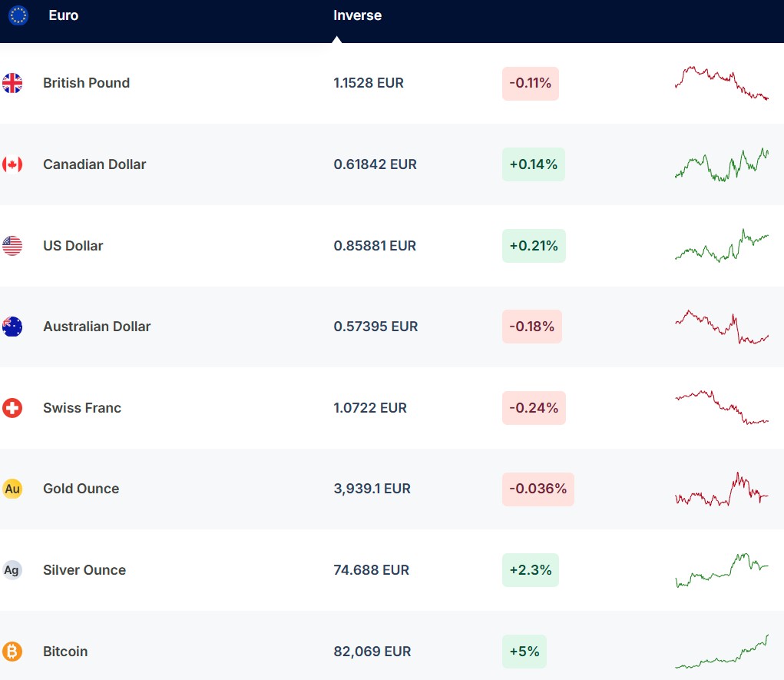
Task: Open the British Pound link
Action: [x=86, y=83]
